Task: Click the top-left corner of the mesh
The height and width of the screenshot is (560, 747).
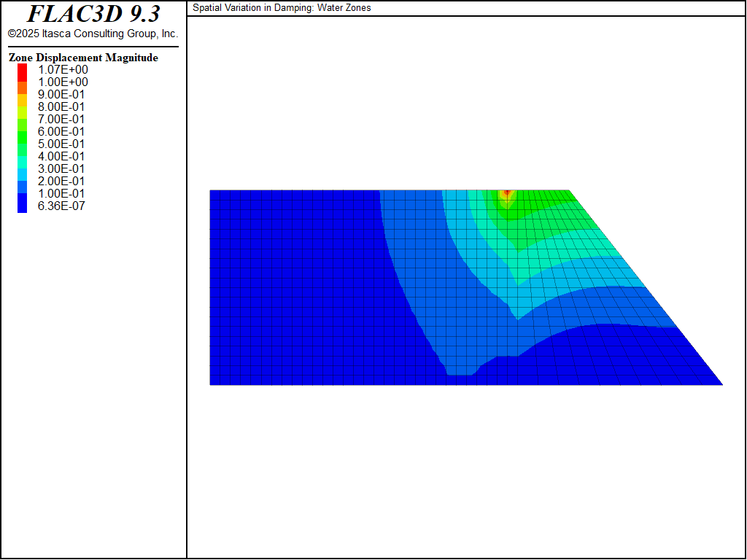Action: [x=211, y=191]
